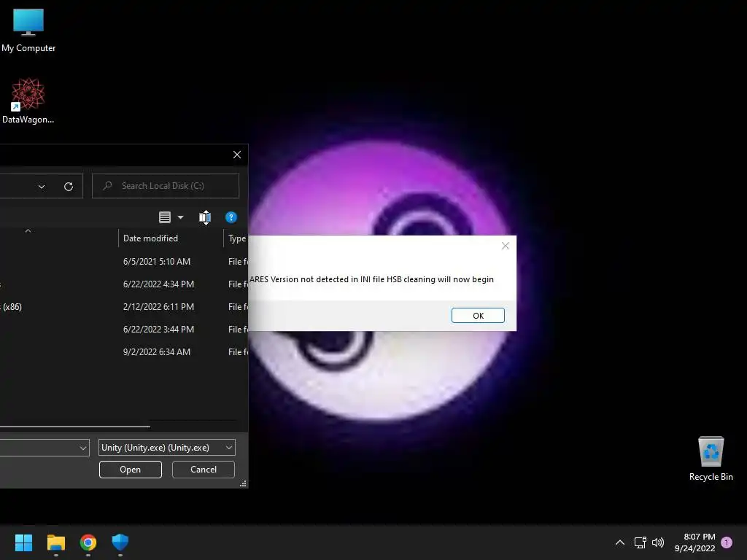The width and height of the screenshot is (747, 560).
Task: Open the notification badge in taskbar
Action: (x=727, y=542)
